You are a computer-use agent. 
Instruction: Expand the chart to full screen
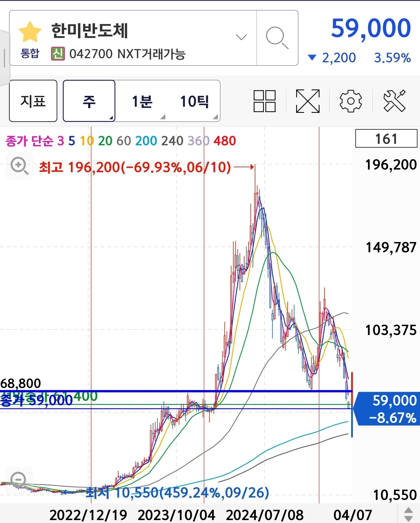pos(308,101)
